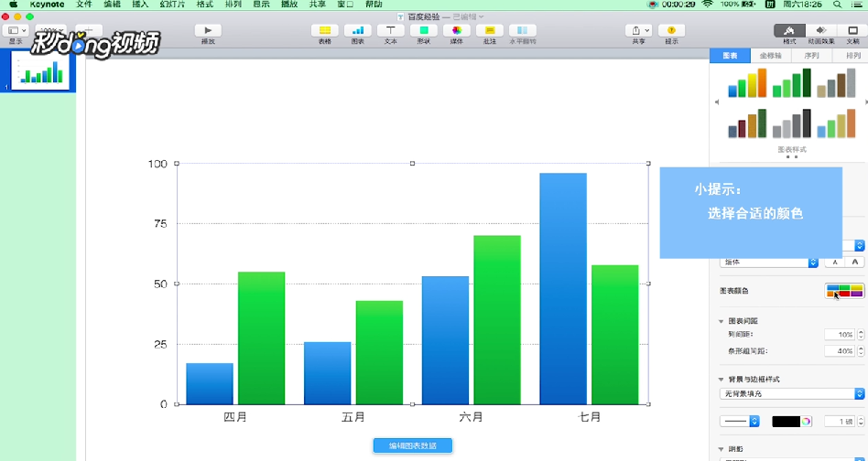The width and height of the screenshot is (868, 461).
Task: Open the Keynote application menu
Action: (47, 4)
